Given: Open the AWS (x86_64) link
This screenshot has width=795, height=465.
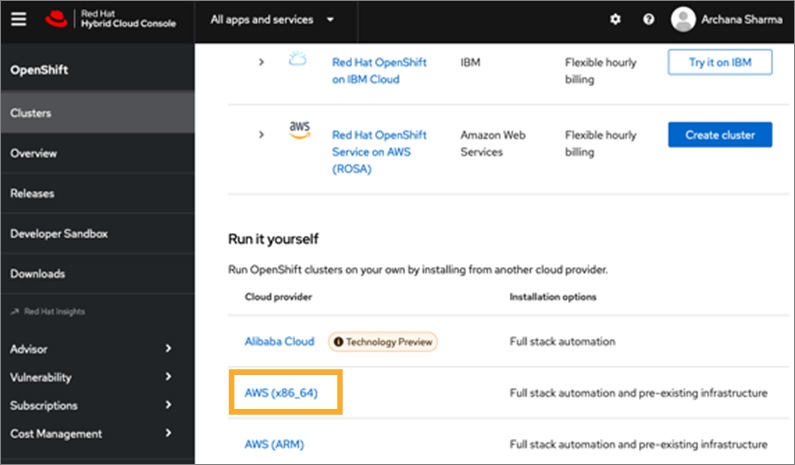Looking at the screenshot, I should point(281,393).
